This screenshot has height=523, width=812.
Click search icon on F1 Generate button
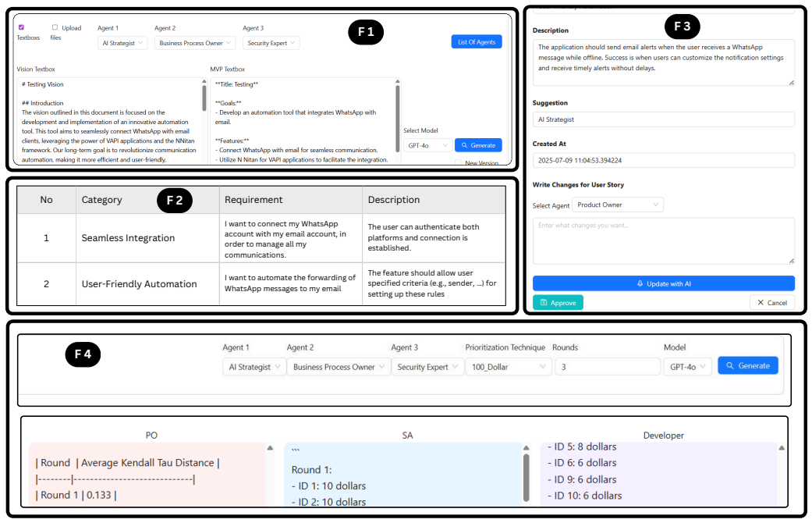point(465,146)
